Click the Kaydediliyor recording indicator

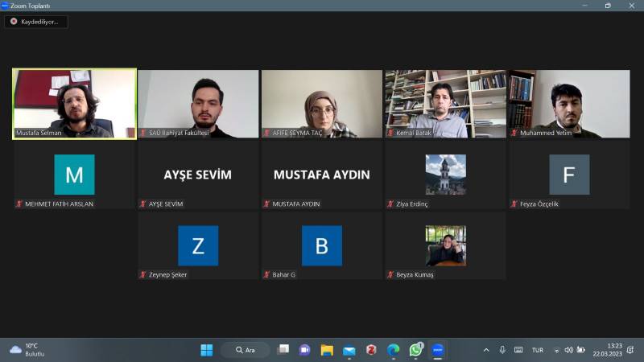point(35,22)
